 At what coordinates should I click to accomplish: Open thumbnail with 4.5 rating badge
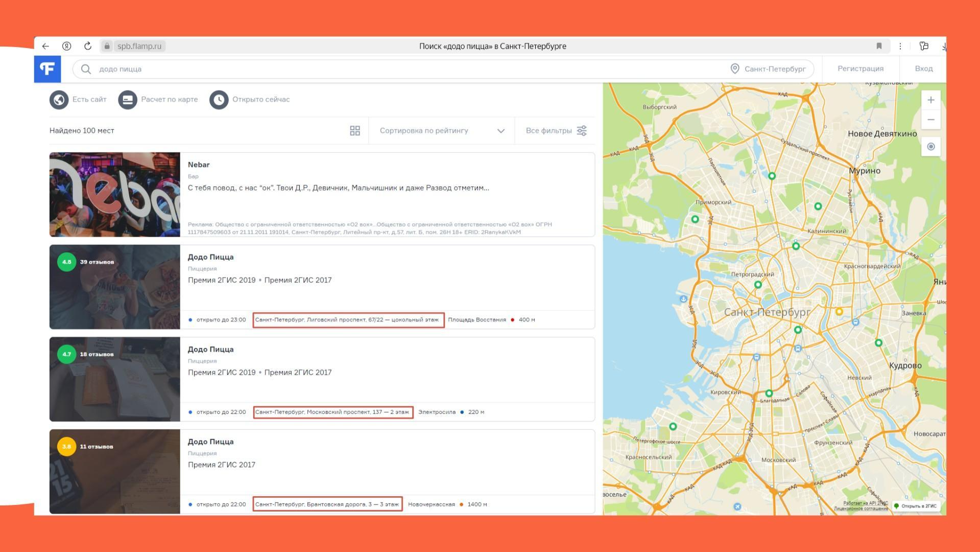click(115, 287)
